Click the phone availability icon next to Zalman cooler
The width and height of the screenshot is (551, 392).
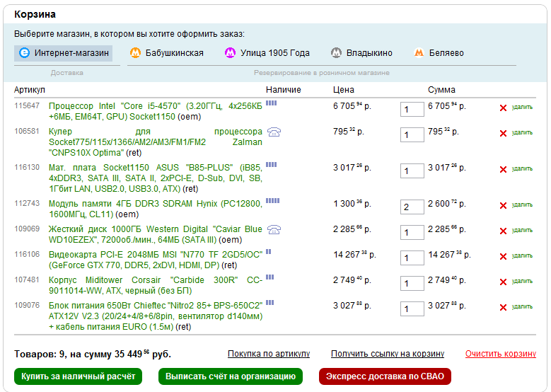pos(274,132)
